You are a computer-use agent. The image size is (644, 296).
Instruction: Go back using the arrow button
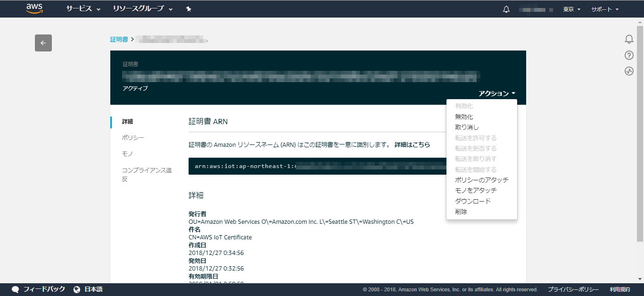[43, 43]
